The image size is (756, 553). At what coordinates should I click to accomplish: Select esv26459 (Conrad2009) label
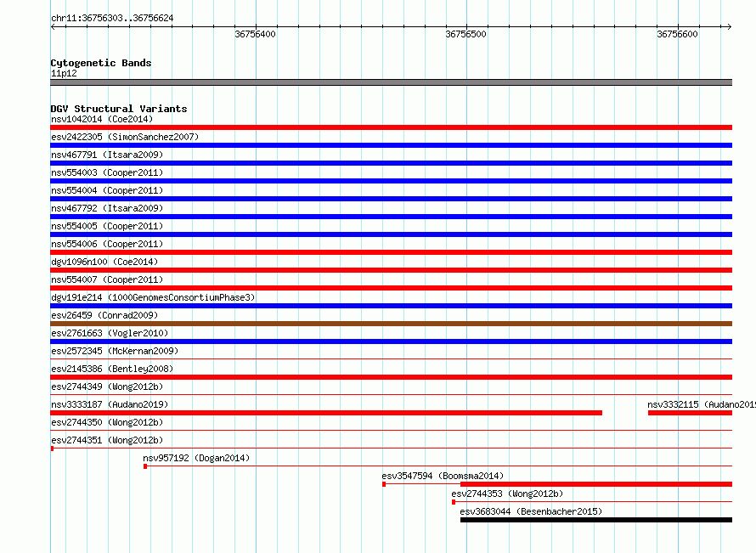(x=104, y=315)
